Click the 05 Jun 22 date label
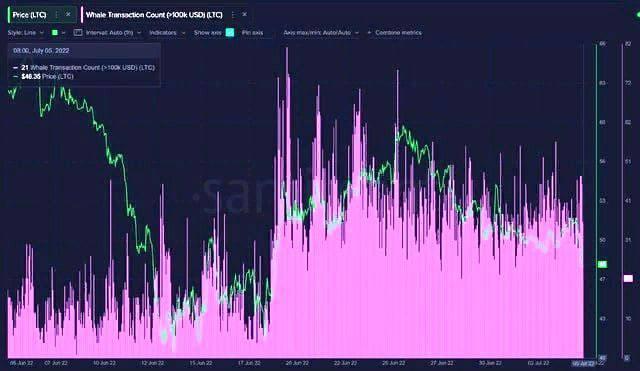 pos(22,363)
